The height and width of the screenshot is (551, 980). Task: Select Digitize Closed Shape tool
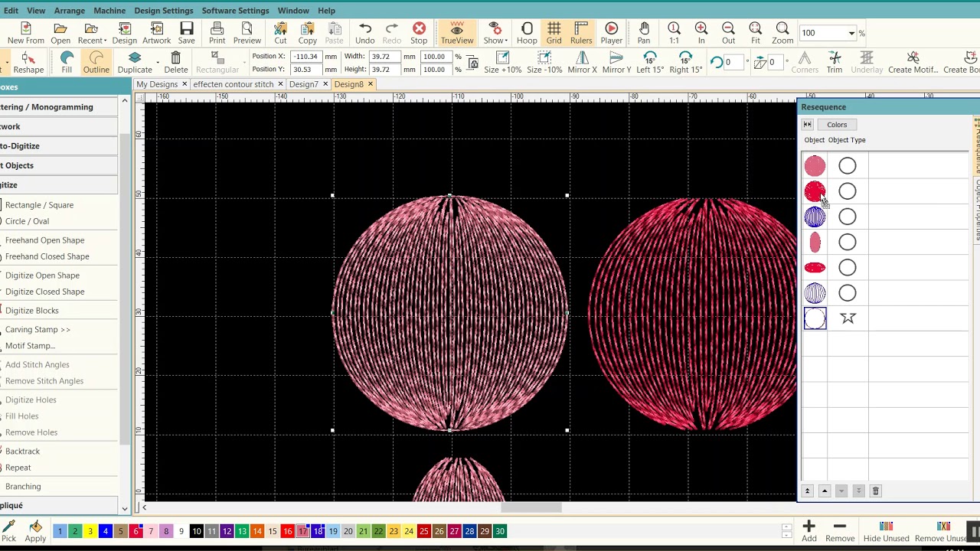click(x=44, y=292)
